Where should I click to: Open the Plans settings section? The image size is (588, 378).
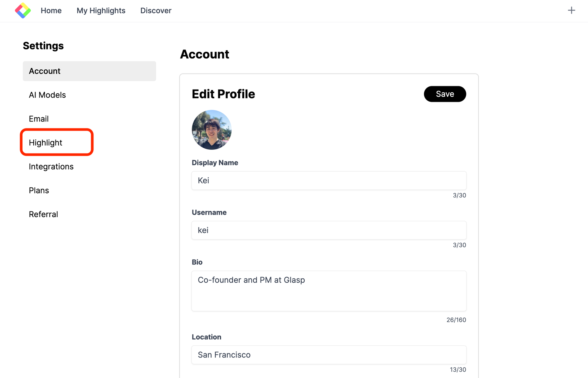tap(39, 190)
